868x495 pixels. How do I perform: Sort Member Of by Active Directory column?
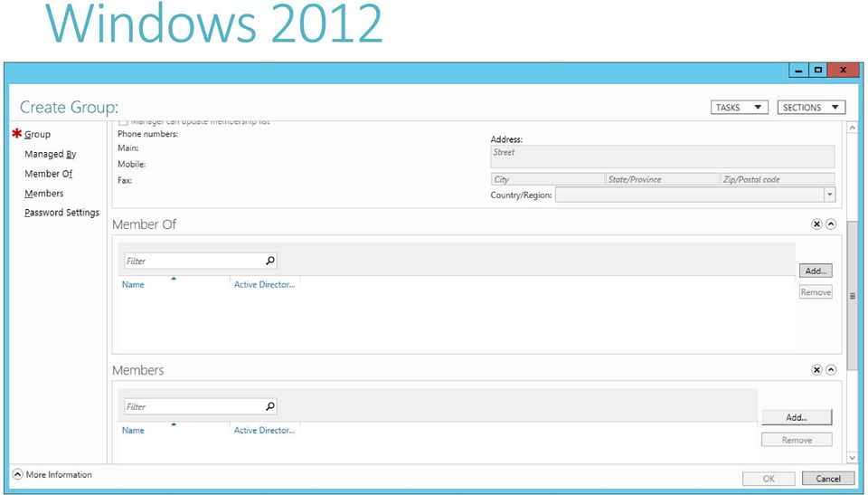tap(264, 284)
